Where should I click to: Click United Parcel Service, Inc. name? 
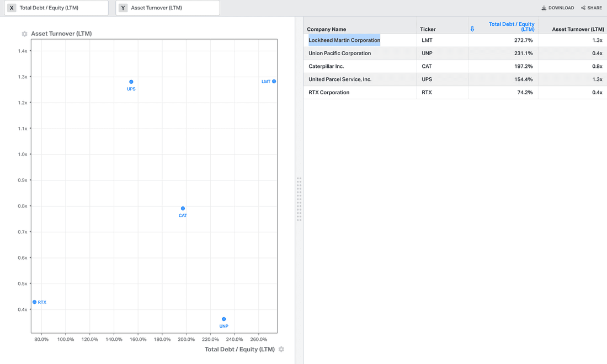click(340, 79)
